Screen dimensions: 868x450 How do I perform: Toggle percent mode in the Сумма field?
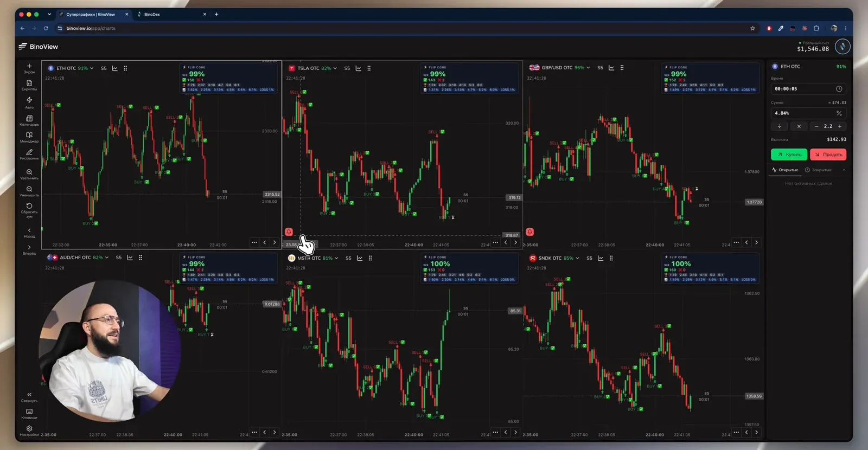[839, 113]
